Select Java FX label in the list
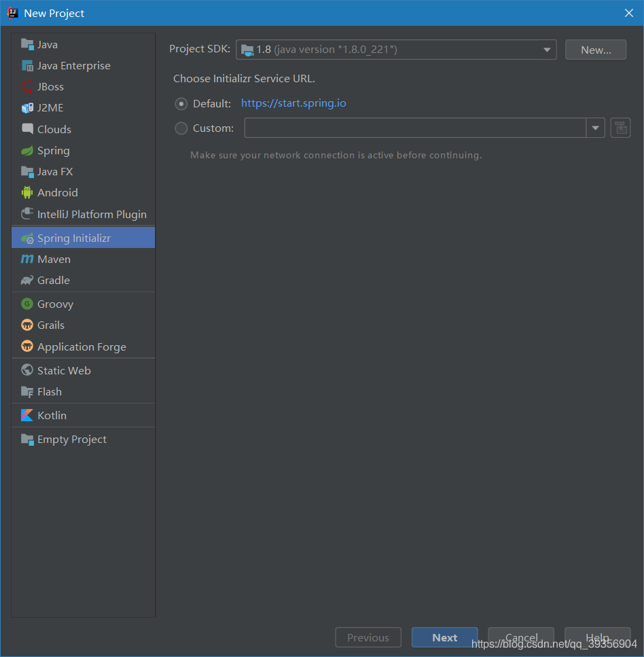644x657 pixels. [55, 171]
